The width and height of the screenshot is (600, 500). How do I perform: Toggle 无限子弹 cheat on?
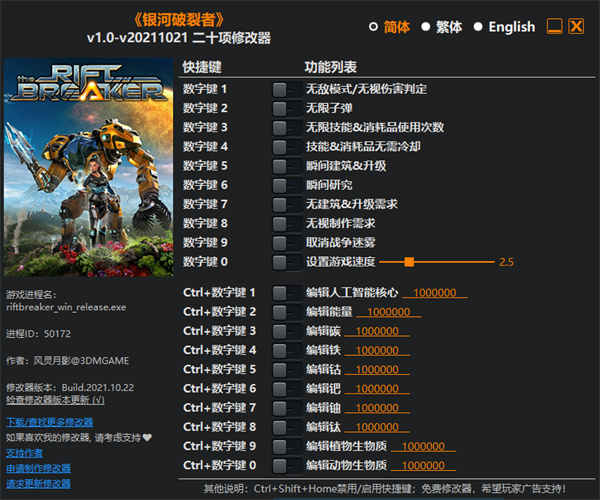coord(286,108)
